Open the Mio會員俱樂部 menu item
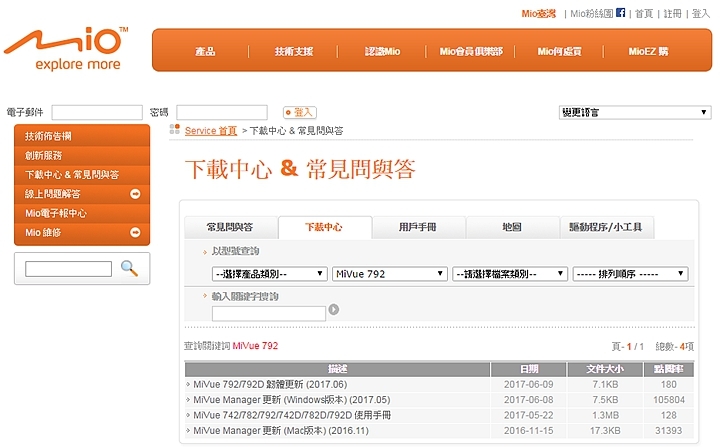 click(x=471, y=51)
